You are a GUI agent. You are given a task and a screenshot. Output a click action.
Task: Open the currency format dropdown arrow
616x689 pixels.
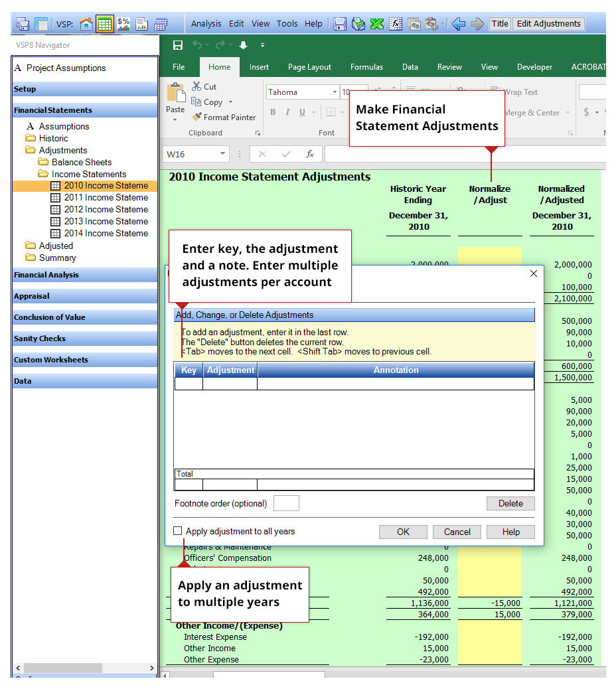point(597,112)
